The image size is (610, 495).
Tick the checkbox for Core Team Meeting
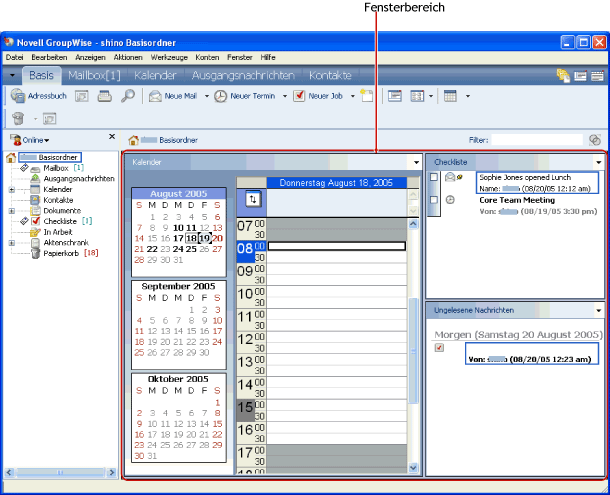point(434,200)
